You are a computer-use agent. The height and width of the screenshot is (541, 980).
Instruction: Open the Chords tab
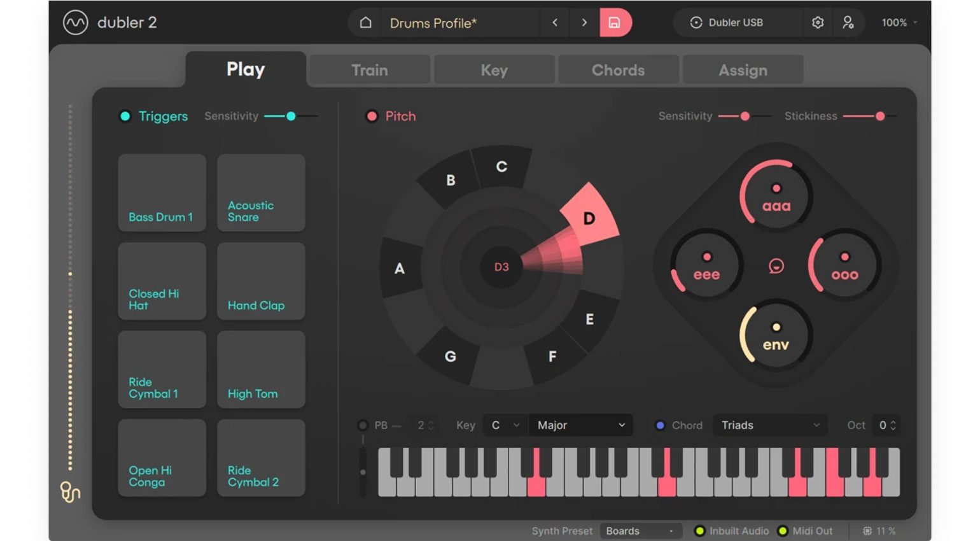coord(619,70)
